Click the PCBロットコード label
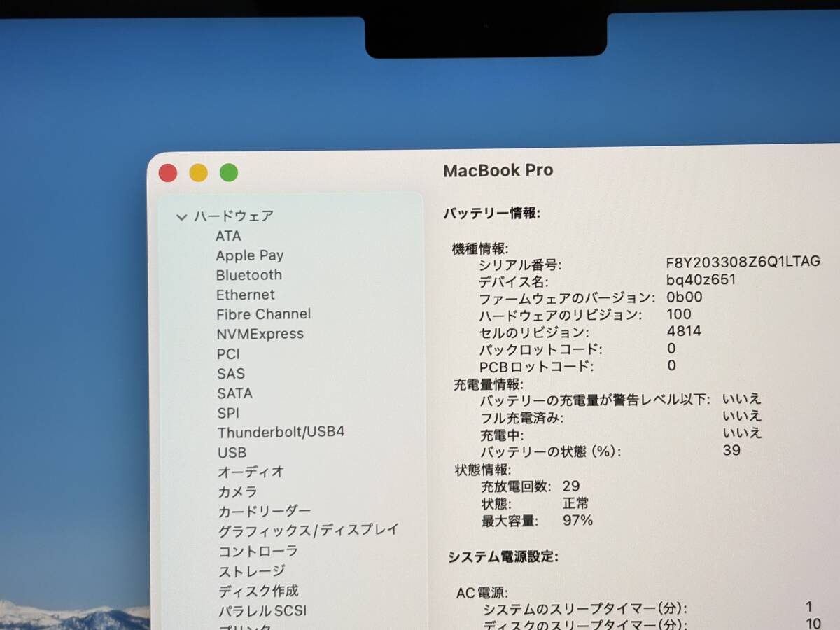This screenshot has width=840, height=630. pyautogui.click(x=536, y=366)
